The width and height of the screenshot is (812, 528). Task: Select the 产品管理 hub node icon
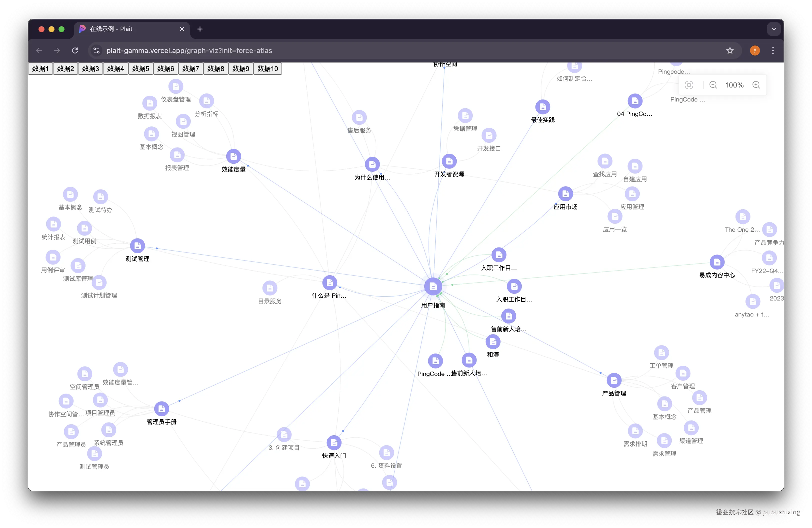pyautogui.click(x=614, y=380)
